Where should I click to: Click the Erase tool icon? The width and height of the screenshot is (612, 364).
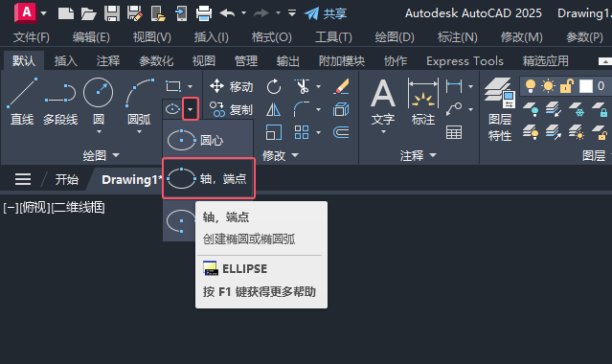342,86
